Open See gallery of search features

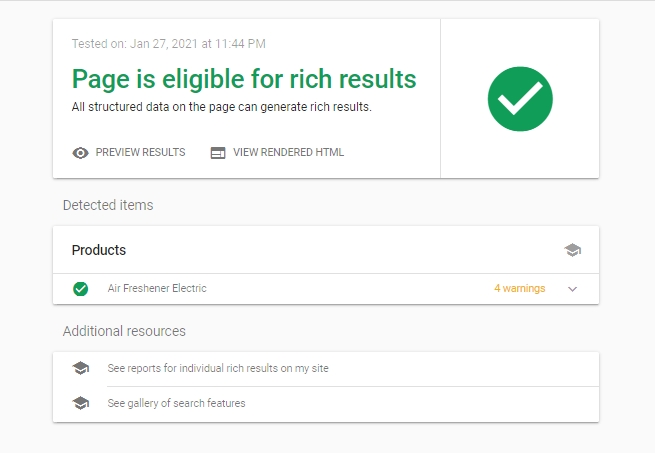point(176,403)
